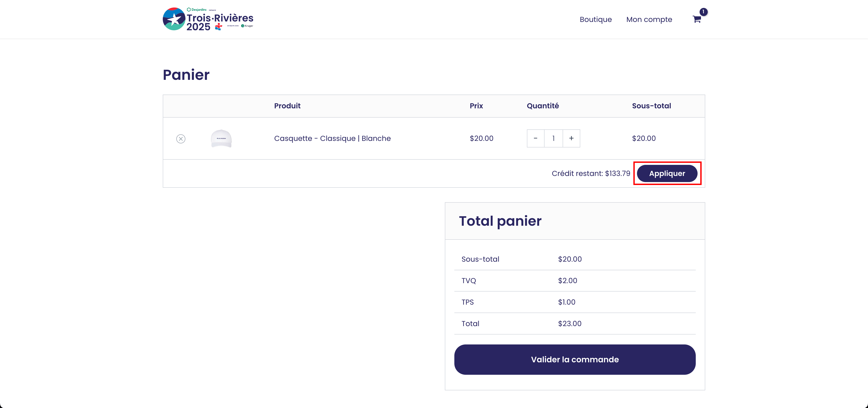Click the Crédit restant $133.79 text
The image size is (868, 408).
[x=591, y=173]
